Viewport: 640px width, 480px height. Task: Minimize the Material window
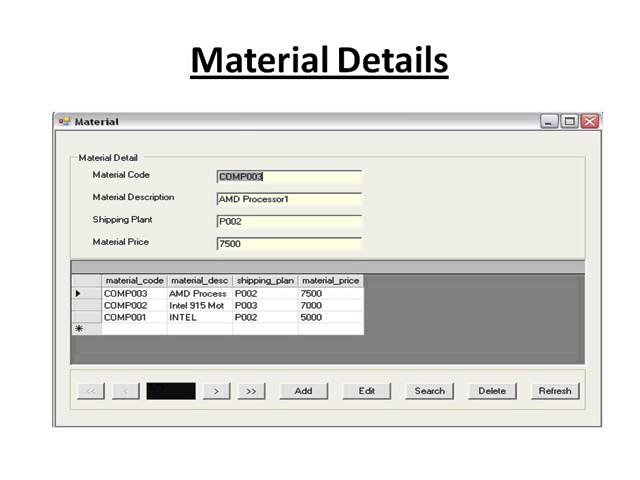[549, 121]
